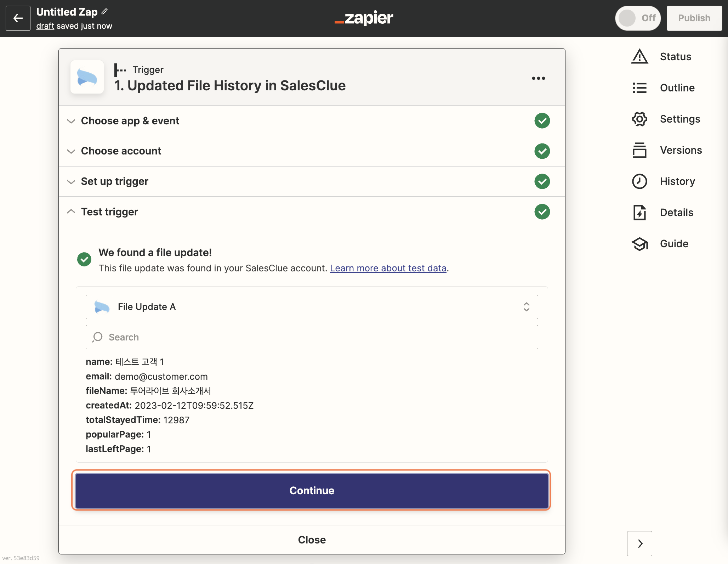Click the Zapier logo
Screen dimensions: 728x564
[x=364, y=18]
